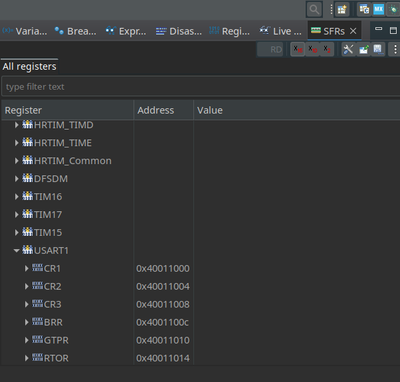Collapse the USART1 peripheral
The height and width of the screenshot is (382, 400).
(16, 251)
